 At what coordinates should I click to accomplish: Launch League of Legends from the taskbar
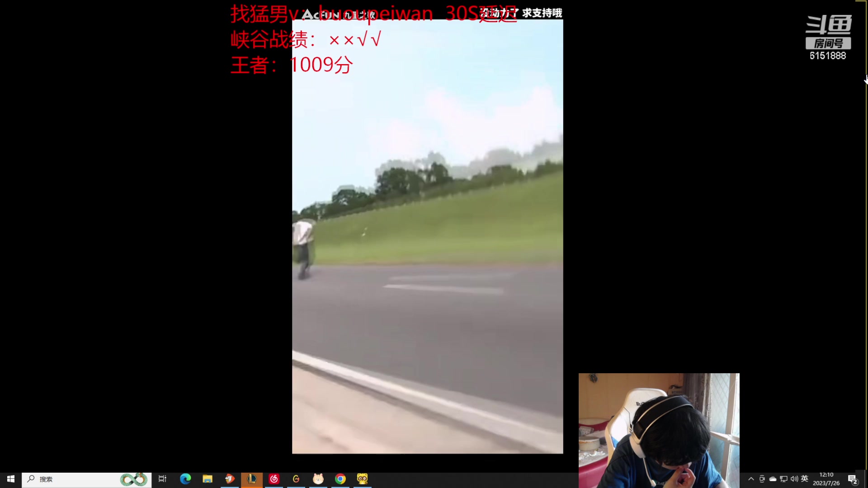(252, 479)
